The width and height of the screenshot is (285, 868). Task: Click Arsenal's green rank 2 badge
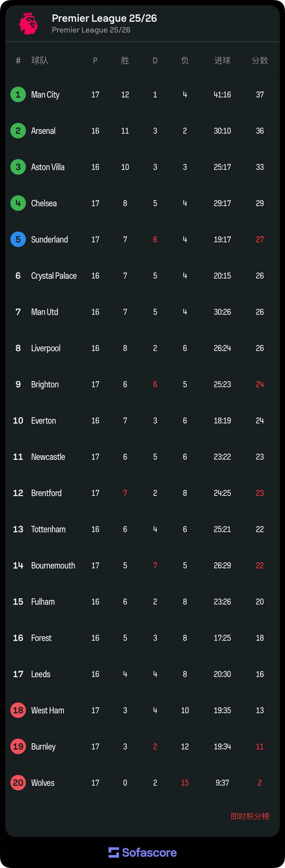pos(18,131)
